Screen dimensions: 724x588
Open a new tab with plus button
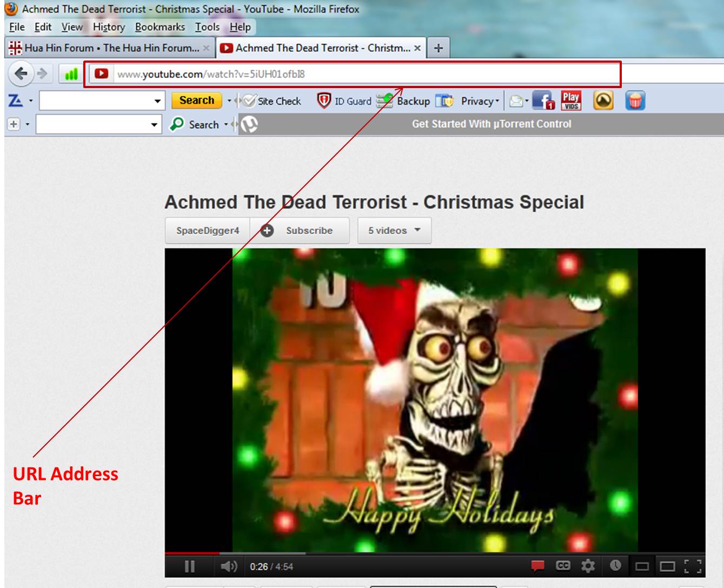439,48
